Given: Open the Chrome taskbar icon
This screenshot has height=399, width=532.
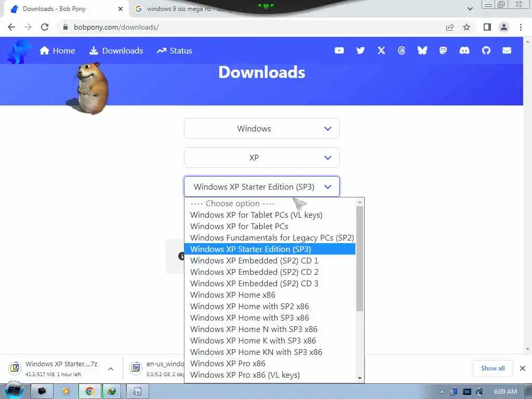Looking at the screenshot, I should [89, 392].
